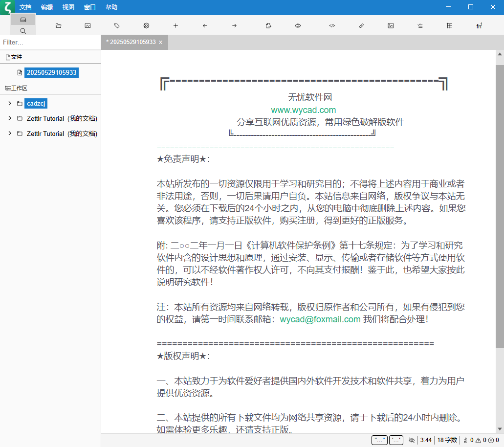Toggle readability mode with eye icon
This screenshot has height=447, width=504.
click(x=298, y=25)
